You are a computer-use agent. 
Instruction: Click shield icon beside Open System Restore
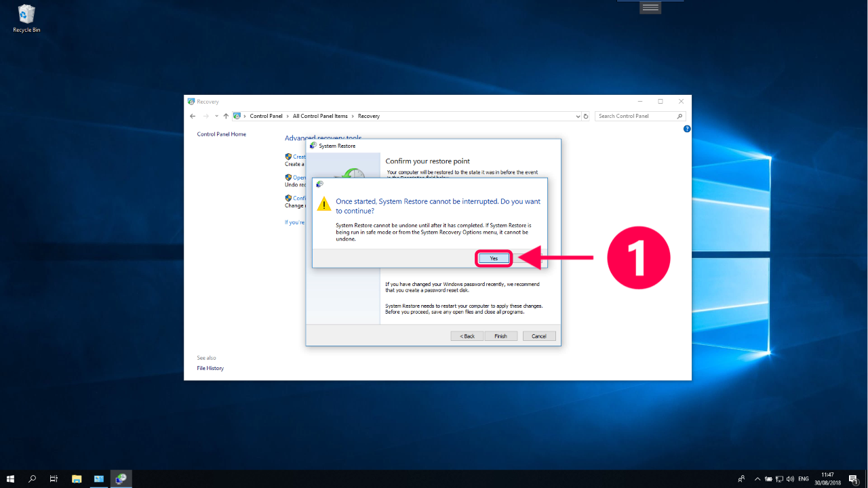coord(288,178)
